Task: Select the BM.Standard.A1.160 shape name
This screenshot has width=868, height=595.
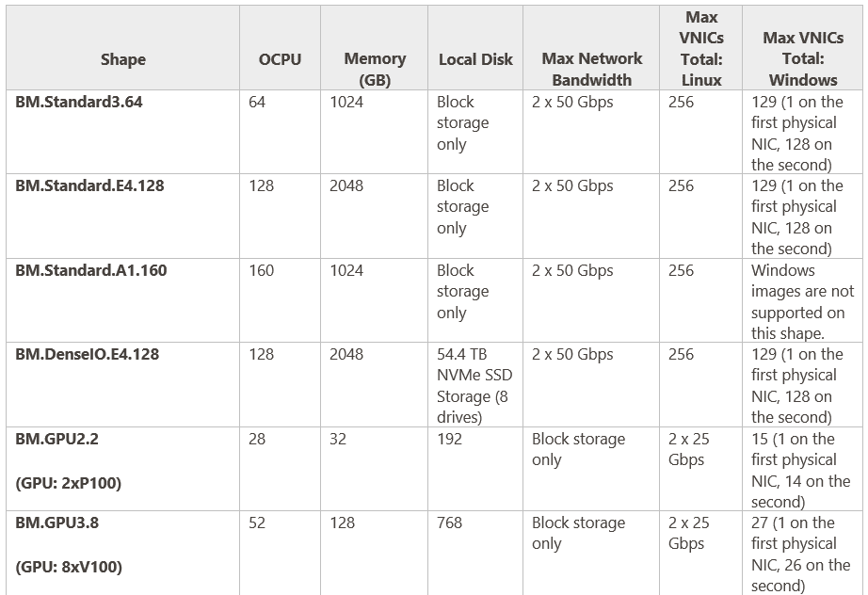Action: (91, 270)
